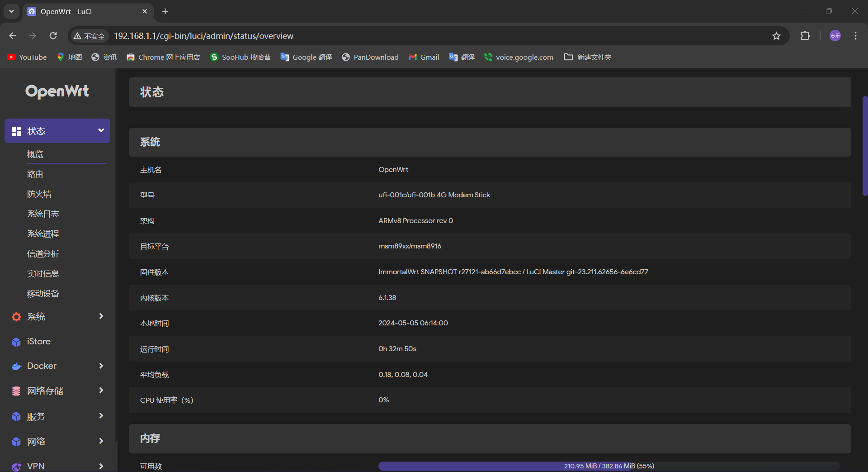Open the Chrome profile avatar
Viewport: 868px width, 472px height.
coord(835,36)
